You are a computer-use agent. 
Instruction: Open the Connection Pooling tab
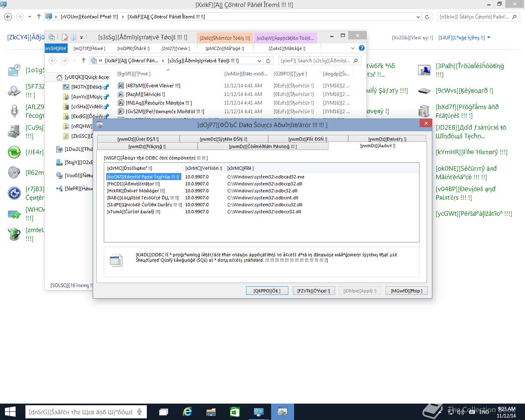click(x=263, y=146)
